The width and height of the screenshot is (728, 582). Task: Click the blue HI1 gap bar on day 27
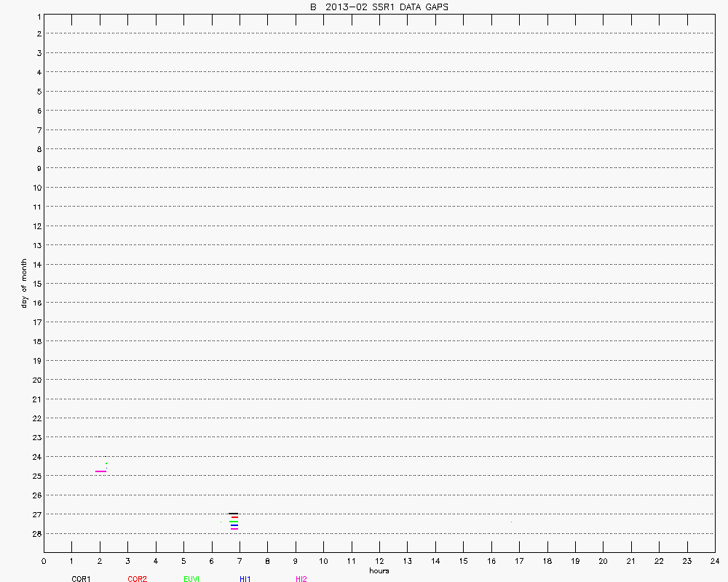(234, 525)
